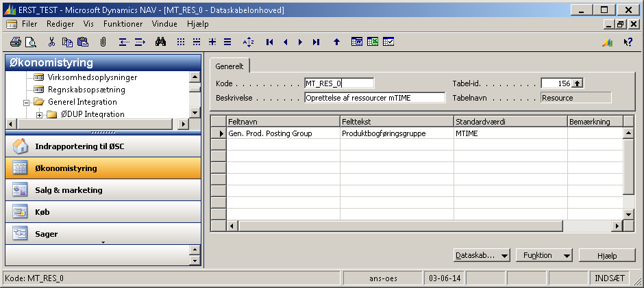This screenshot has width=644, height=288.
Task: Open the Funktion dropdown button
Action: tap(543, 255)
